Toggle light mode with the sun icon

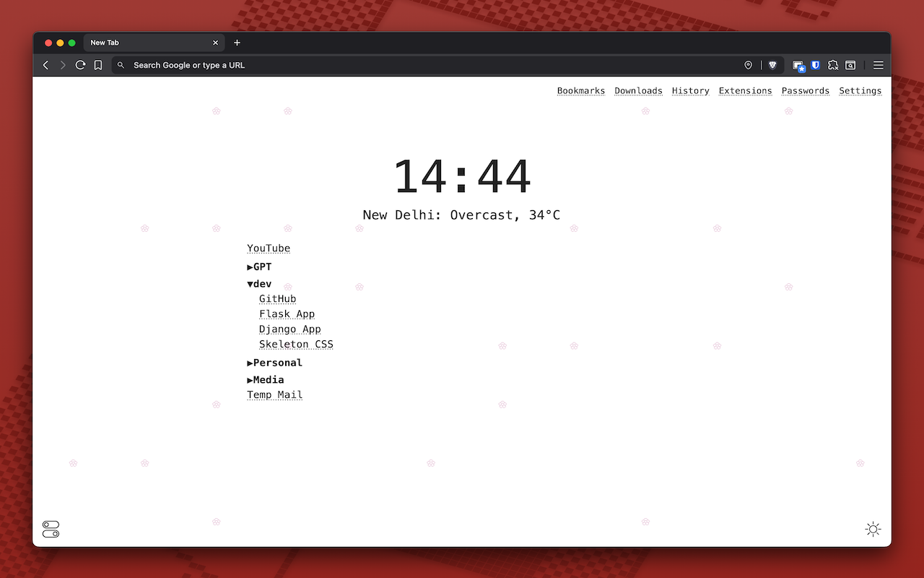click(x=873, y=529)
